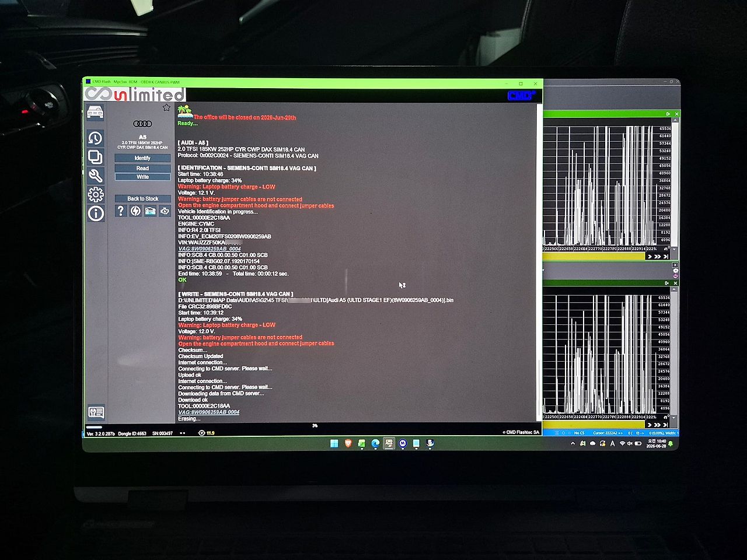The width and height of the screenshot is (747, 560).
Task: Click the Write button
Action: point(142,177)
